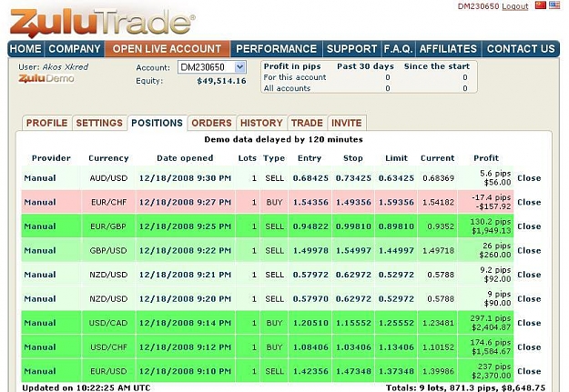Click the Since the start heading
Viewport: 569px width, 392px height.
pos(437,66)
